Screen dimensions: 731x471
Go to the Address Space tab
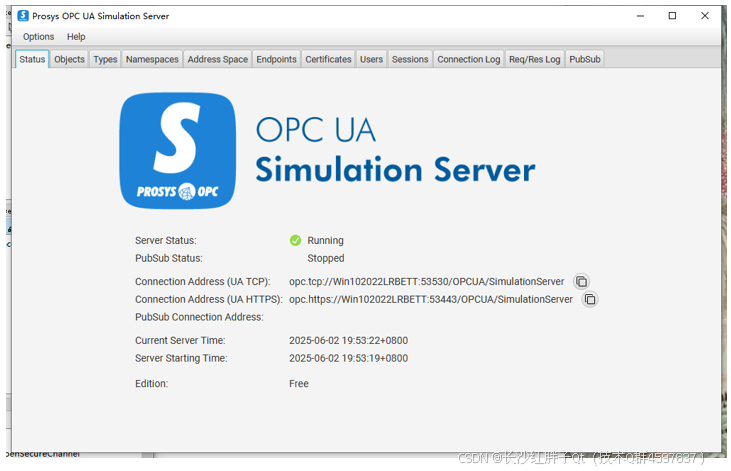(217, 59)
